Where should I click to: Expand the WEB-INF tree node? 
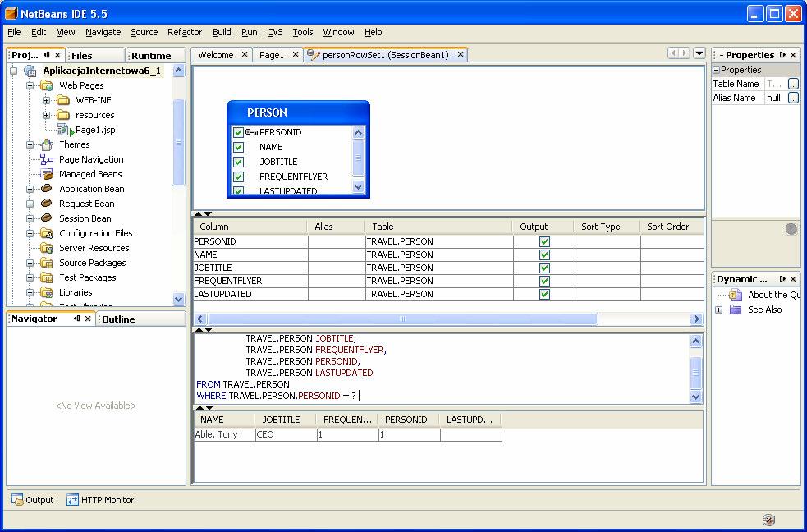[46, 100]
